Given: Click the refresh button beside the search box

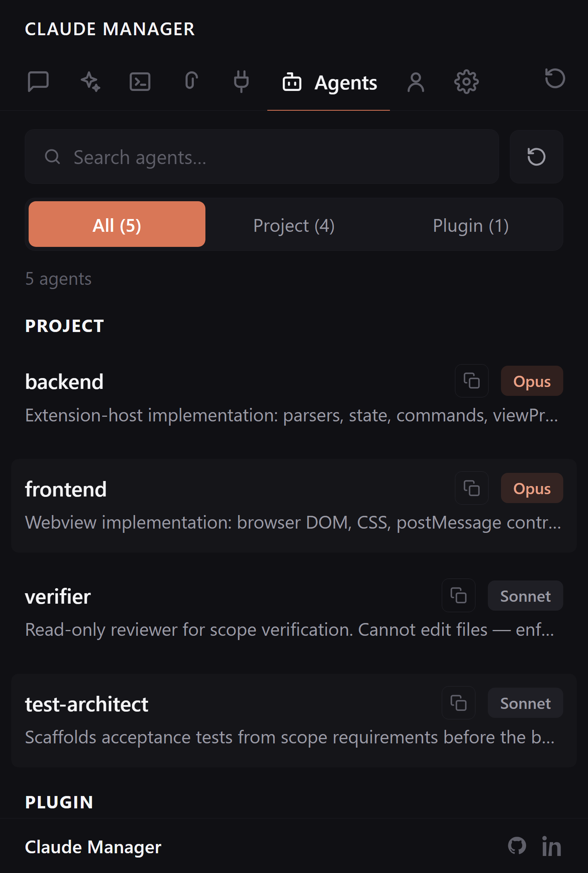Looking at the screenshot, I should click(537, 156).
